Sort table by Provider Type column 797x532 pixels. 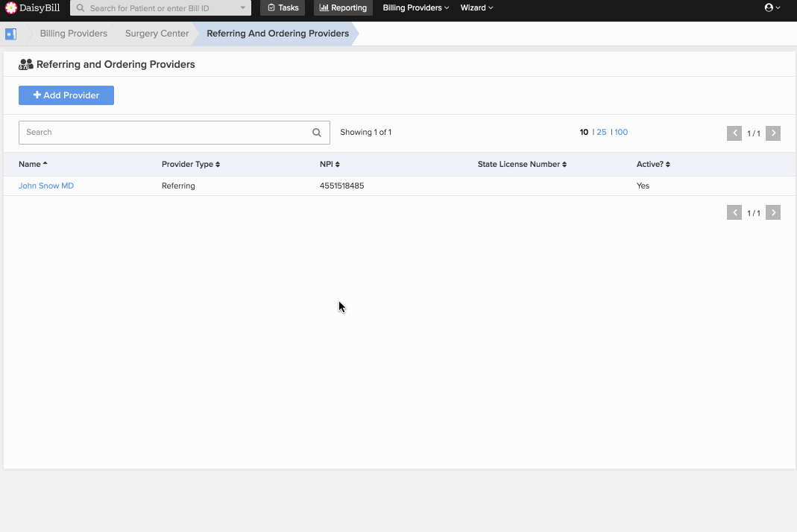(x=191, y=164)
